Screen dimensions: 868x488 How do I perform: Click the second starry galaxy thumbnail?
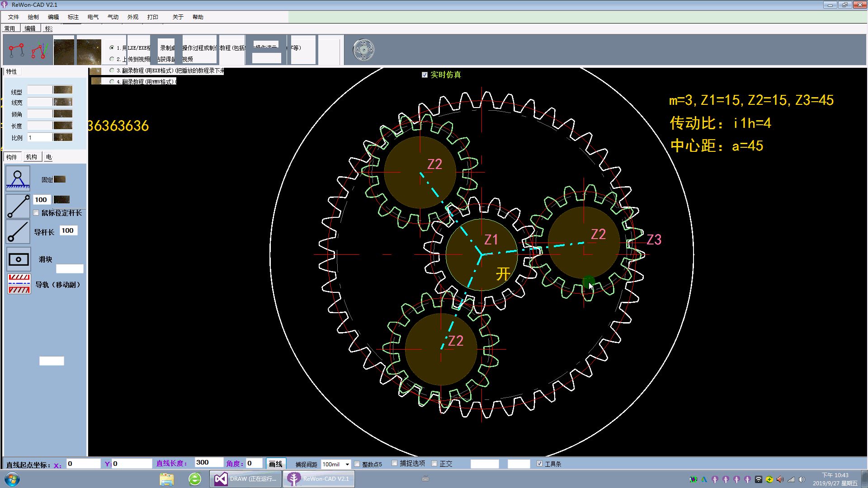pos(89,52)
